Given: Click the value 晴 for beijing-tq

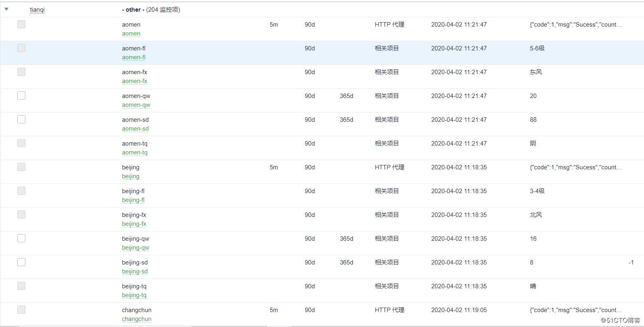Looking at the screenshot, I should [533, 286].
